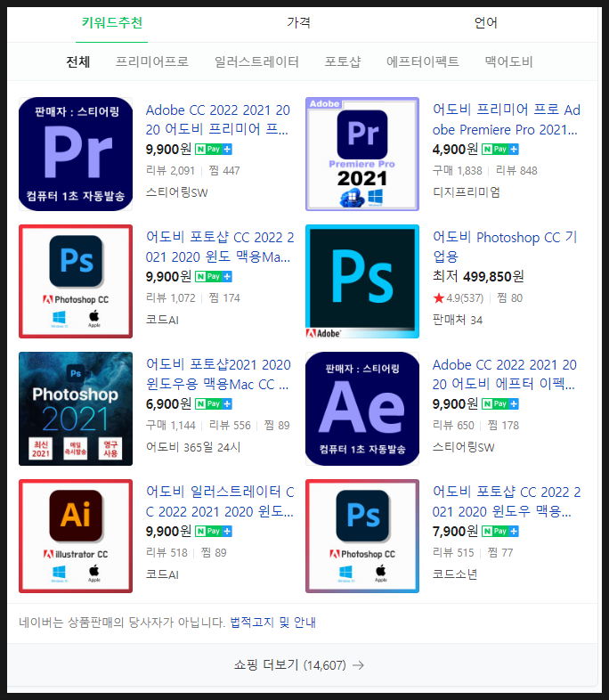The image size is (609, 700).
Task: Click N Pay+ badge on Illustrator item
Action: tap(214, 531)
